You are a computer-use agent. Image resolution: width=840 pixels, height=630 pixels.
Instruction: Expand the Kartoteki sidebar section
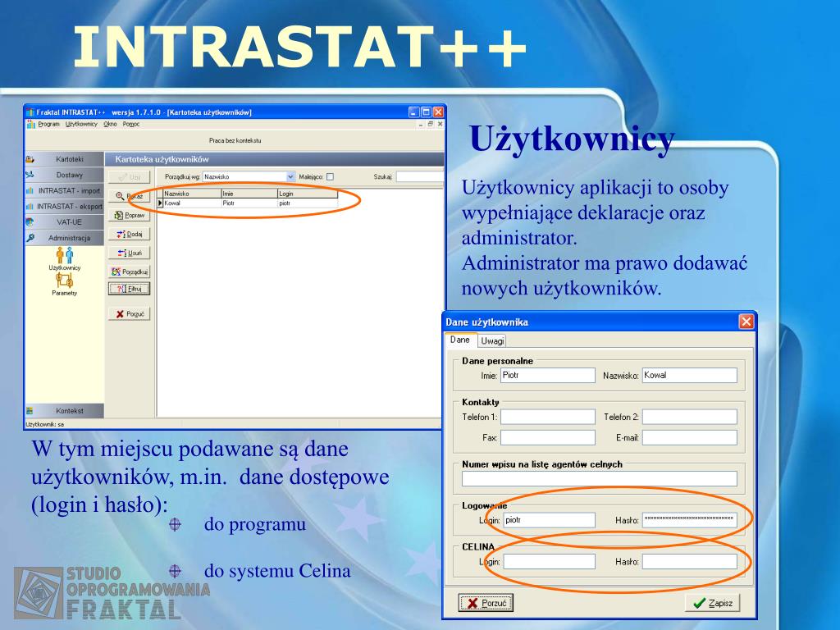pos(65,159)
